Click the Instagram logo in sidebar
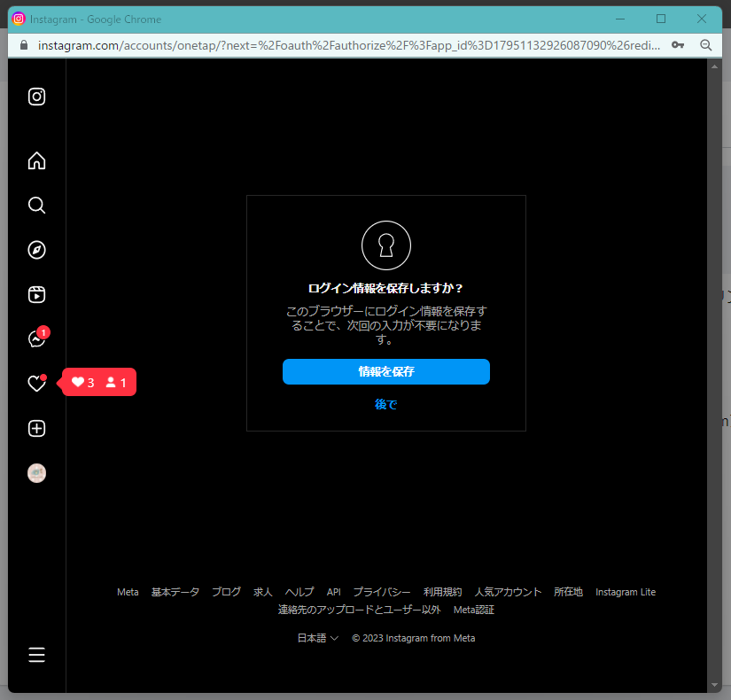Viewport: 731px width, 700px height. point(36,97)
